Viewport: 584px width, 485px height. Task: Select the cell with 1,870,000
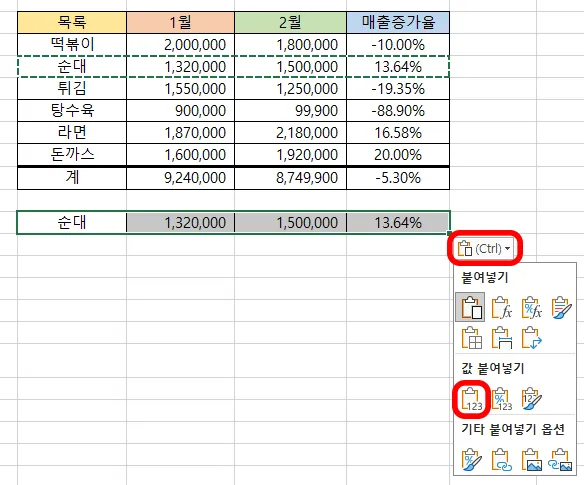[180, 133]
